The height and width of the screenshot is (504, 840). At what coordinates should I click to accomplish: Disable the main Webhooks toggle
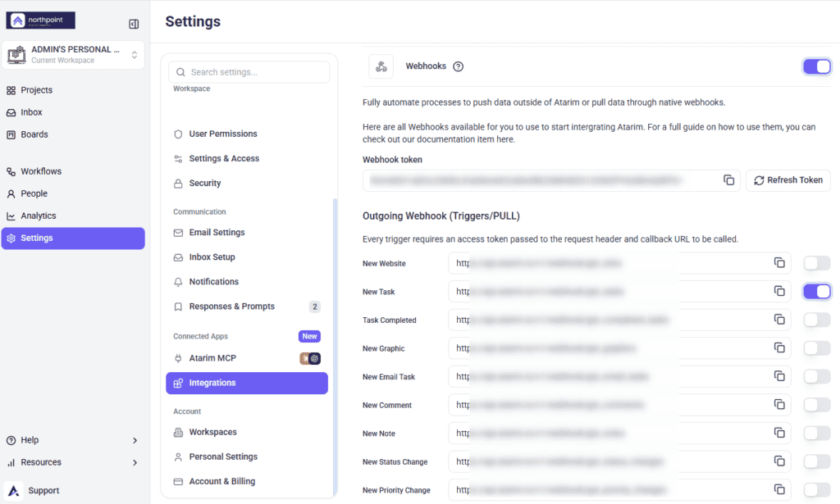click(816, 66)
